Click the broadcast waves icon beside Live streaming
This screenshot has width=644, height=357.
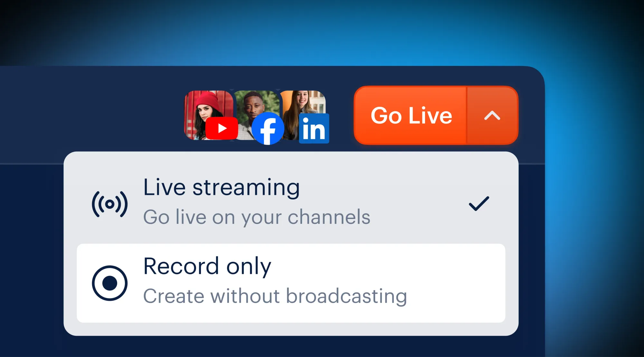(x=110, y=204)
